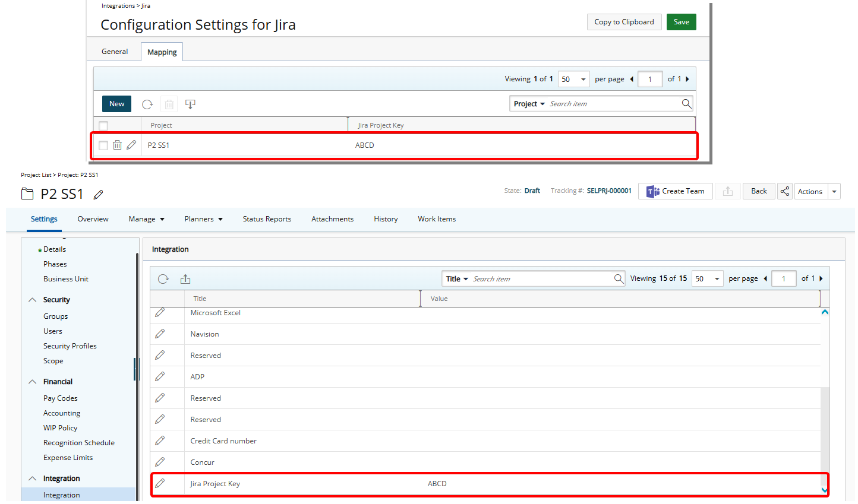858x504 pixels.
Task: Delete the ABCD mapping entry
Action: pos(117,144)
